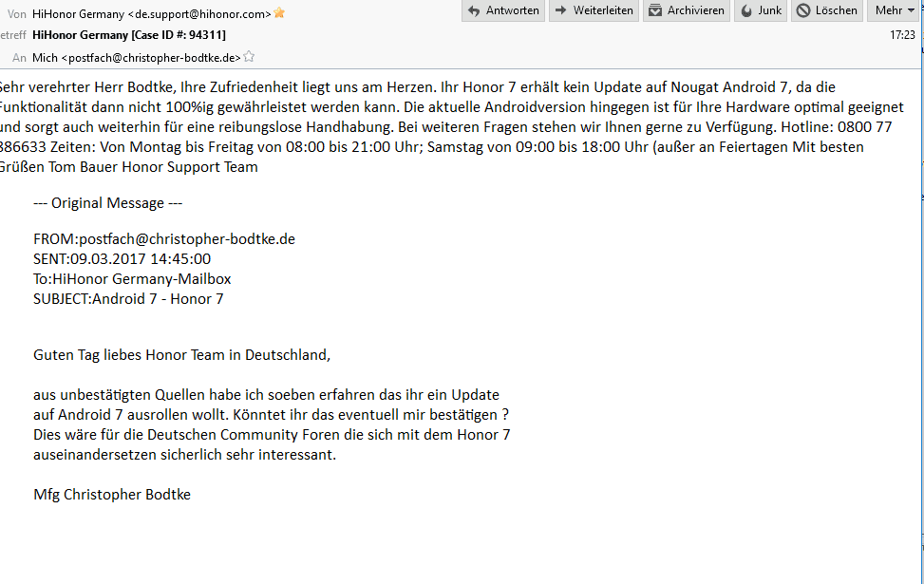Image resolution: width=924 pixels, height=584 pixels.
Task: Click the line starting 'aus unbestätigten Quellen'
Action: click(x=266, y=395)
